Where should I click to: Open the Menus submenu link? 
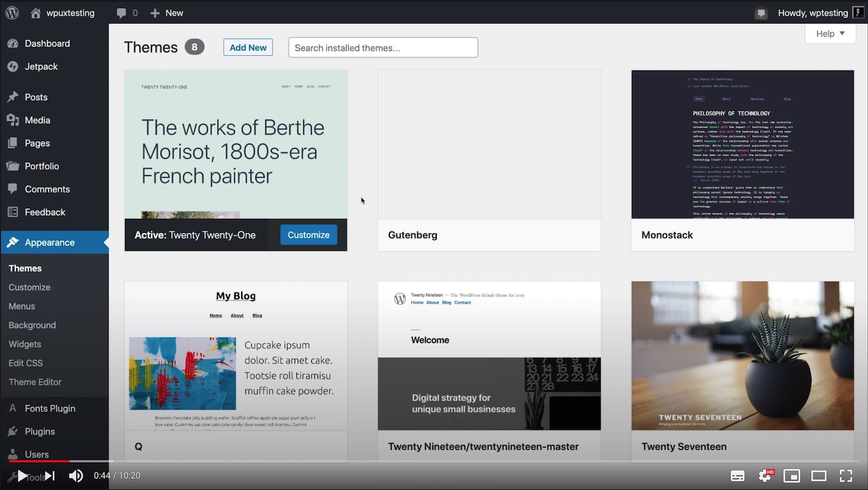(22, 306)
